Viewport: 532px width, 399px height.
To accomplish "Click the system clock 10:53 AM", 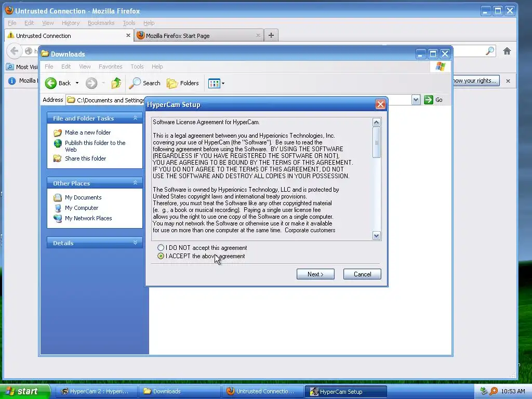I will (x=513, y=391).
